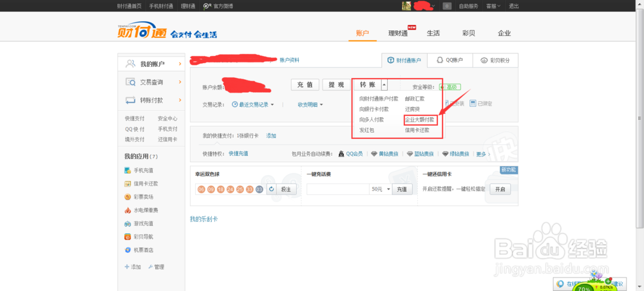The width and height of the screenshot is (644, 291).
Task: Select 还房贷 menu item
Action: pyautogui.click(x=412, y=109)
